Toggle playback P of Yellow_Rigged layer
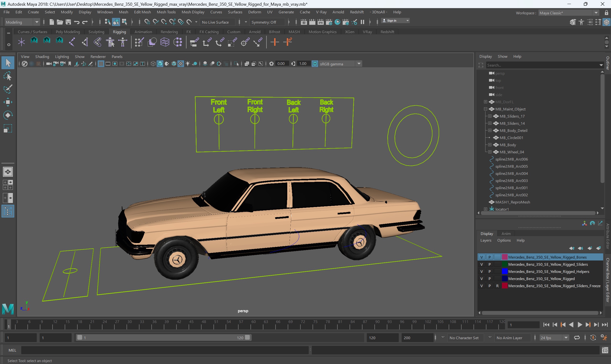The height and width of the screenshot is (364, 611). click(489, 279)
